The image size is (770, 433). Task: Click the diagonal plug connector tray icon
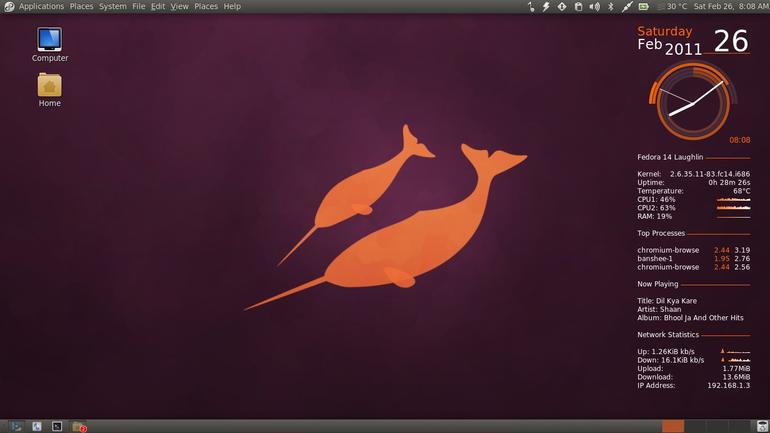tap(627, 6)
